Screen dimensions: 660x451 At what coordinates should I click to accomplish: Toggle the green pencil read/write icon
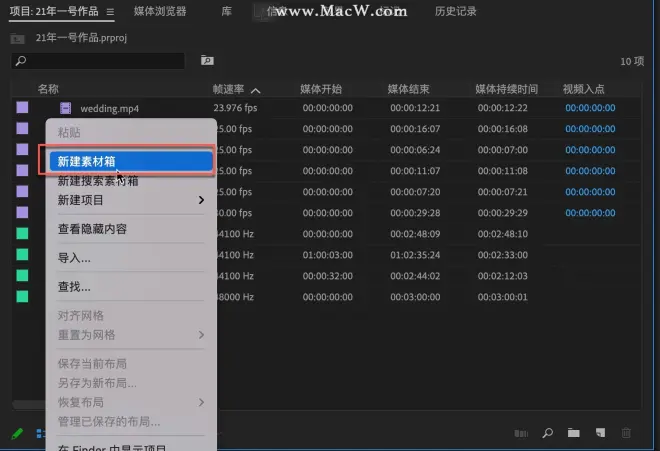17,433
